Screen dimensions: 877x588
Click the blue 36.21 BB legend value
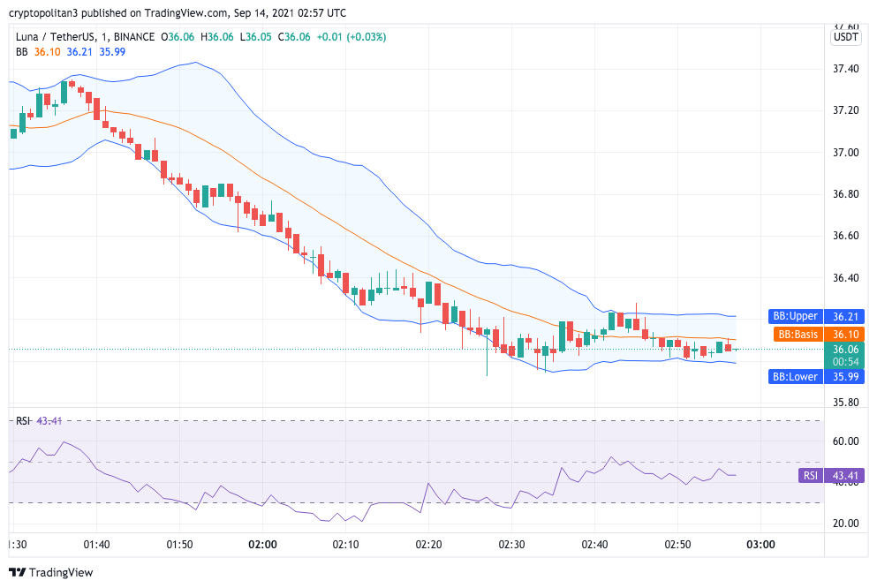pyautogui.click(x=79, y=52)
